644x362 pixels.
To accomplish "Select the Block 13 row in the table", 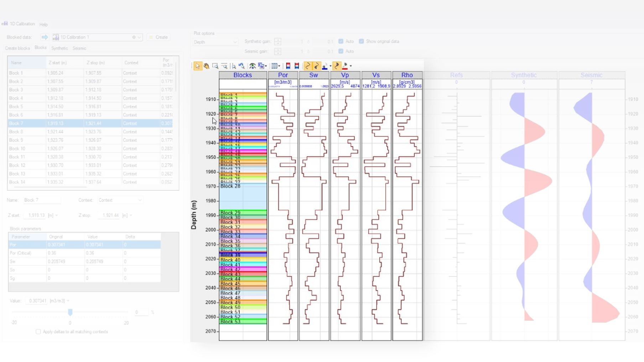I will pos(90,174).
